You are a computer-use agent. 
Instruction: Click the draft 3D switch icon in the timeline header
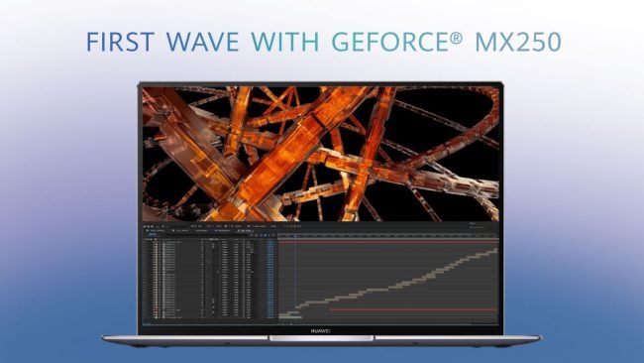[x=257, y=235]
